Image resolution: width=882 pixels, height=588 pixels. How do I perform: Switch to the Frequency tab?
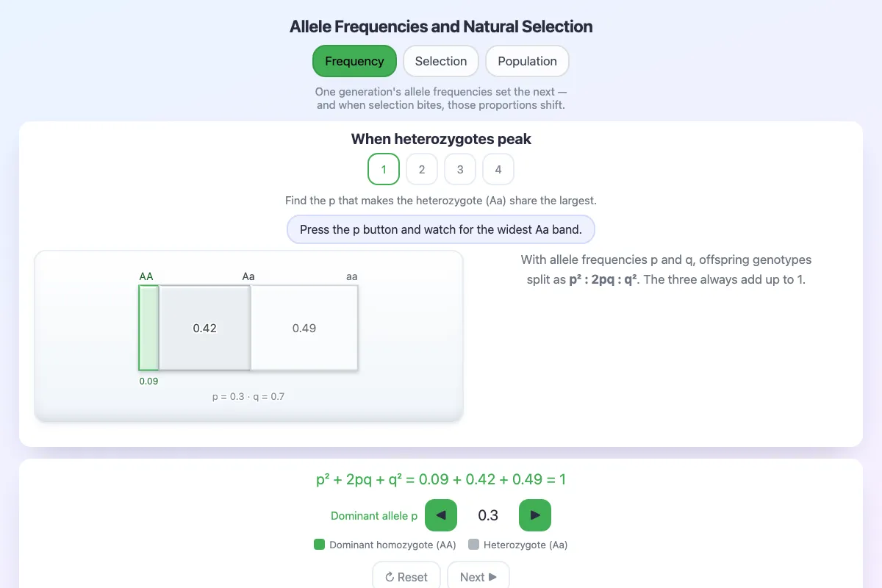pyautogui.click(x=354, y=61)
